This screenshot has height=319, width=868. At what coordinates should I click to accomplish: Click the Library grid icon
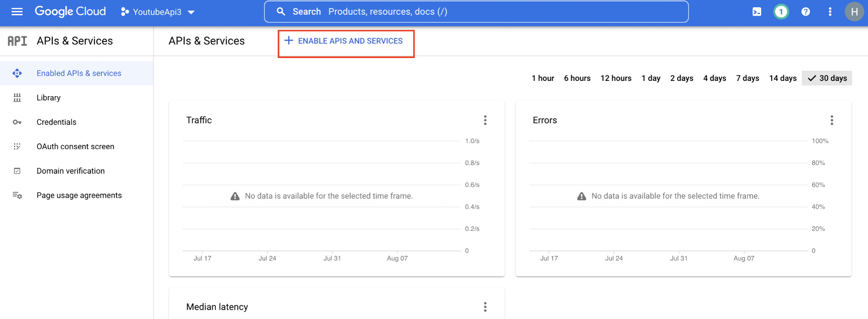point(17,98)
